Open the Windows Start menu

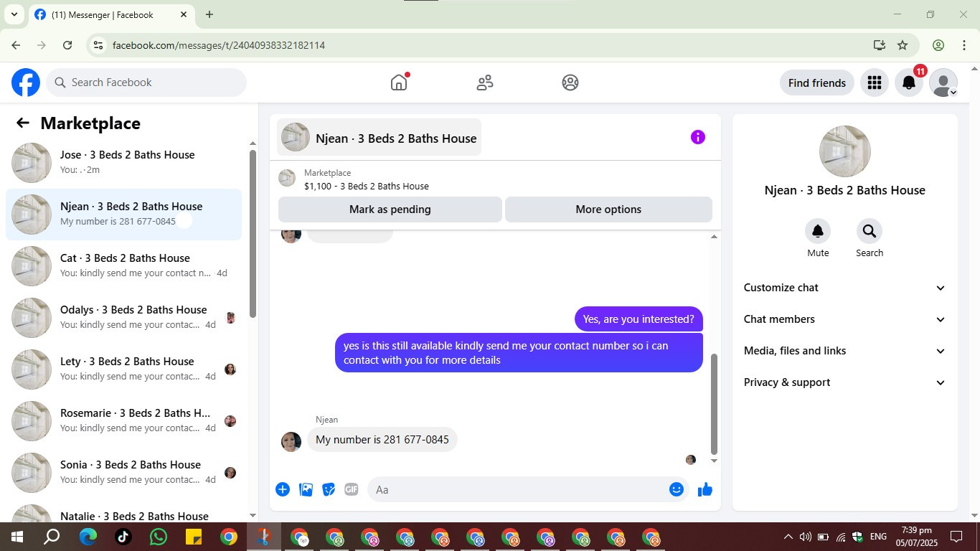tap(17, 537)
